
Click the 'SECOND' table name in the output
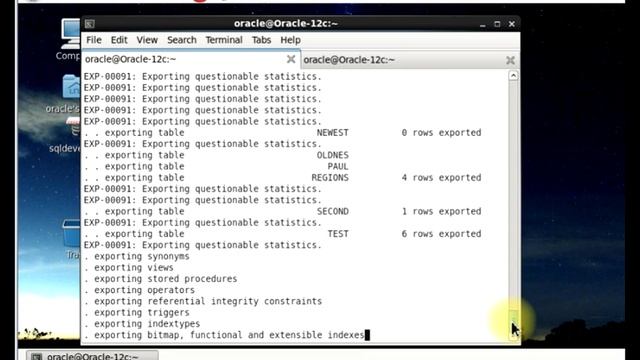tap(333, 211)
